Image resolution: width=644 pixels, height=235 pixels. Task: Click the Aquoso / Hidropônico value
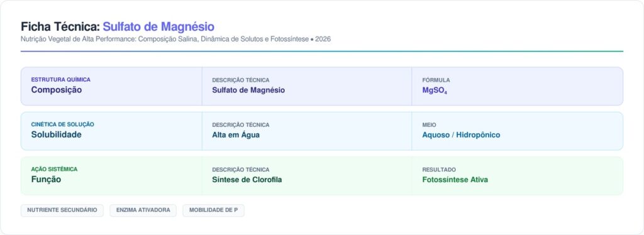pyautogui.click(x=461, y=135)
